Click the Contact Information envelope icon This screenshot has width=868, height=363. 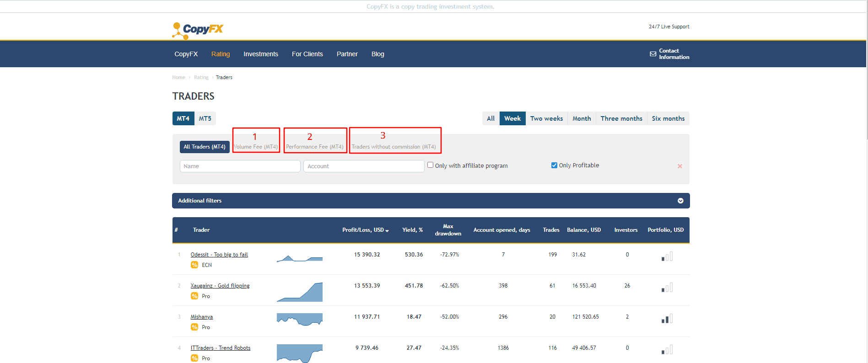point(653,54)
